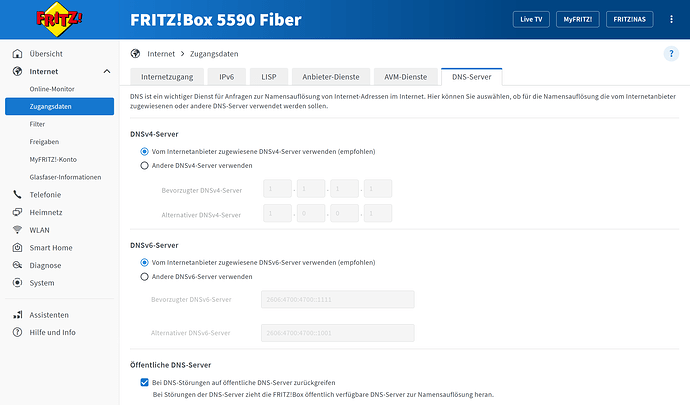The height and width of the screenshot is (405, 690).
Task: Uncheck fallback to public DNS servers
Action: click(144, 382)
